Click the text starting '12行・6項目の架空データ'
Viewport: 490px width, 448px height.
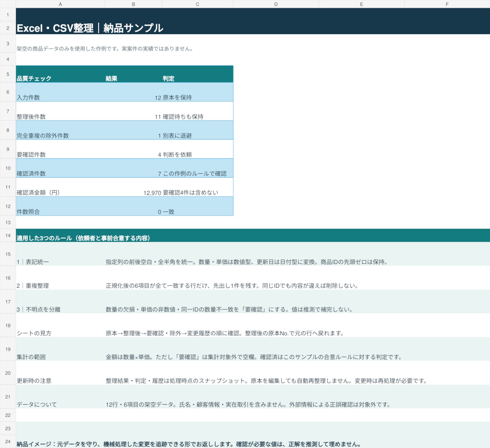pos(249,404)
